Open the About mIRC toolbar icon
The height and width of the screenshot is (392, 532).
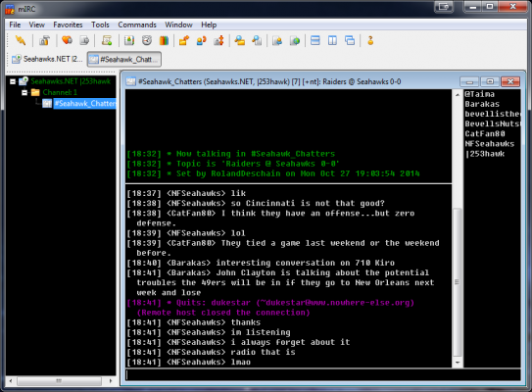click(x=370, y=40)
